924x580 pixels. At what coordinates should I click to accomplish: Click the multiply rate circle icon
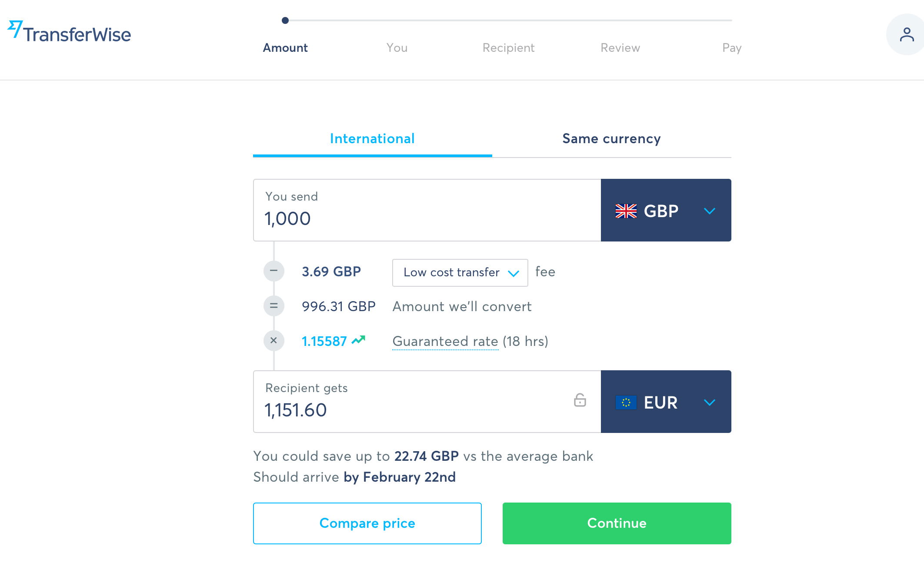click(274, 341)
